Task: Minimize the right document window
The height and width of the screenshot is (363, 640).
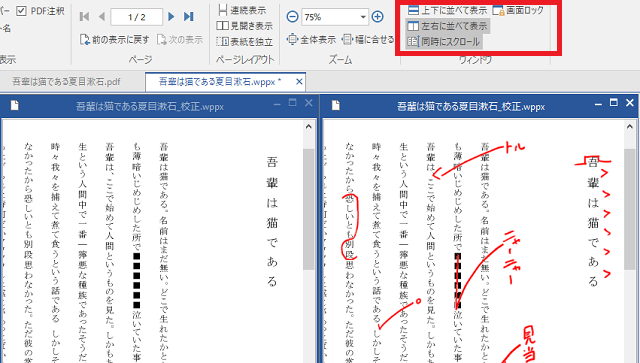Action: pos(598,105)
